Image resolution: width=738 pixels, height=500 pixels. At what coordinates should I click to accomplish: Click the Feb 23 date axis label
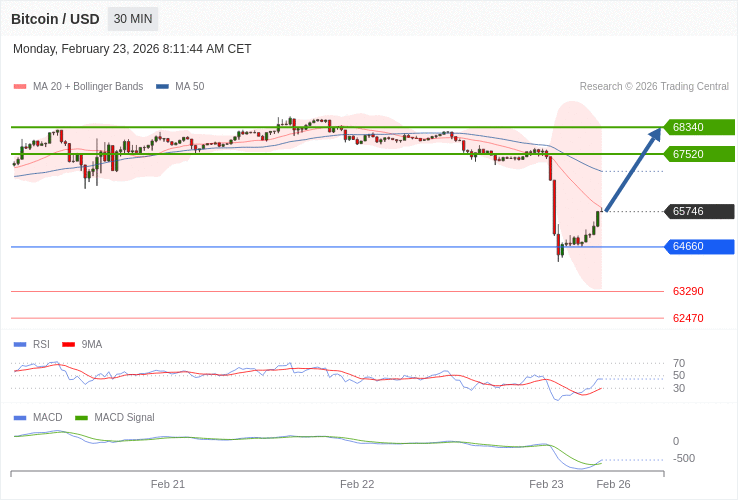coord(546,484)
